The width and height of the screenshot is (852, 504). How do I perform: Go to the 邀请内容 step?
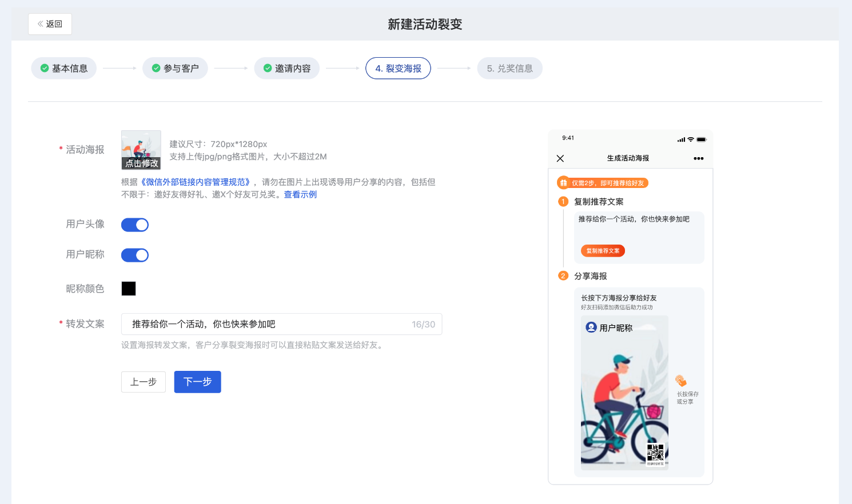point(286,68)
